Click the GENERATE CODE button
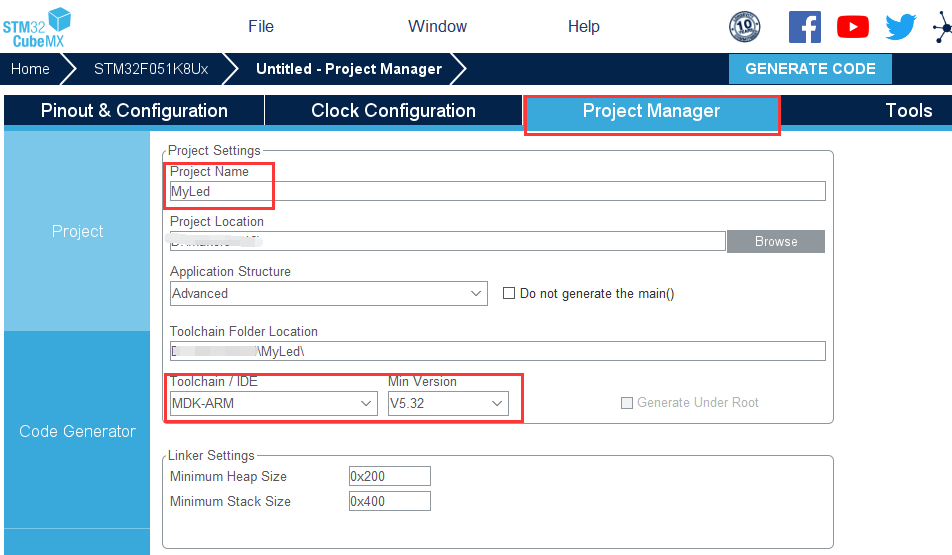Image resolution: width=952 pixels, height=555 pixels. point(810,69)
